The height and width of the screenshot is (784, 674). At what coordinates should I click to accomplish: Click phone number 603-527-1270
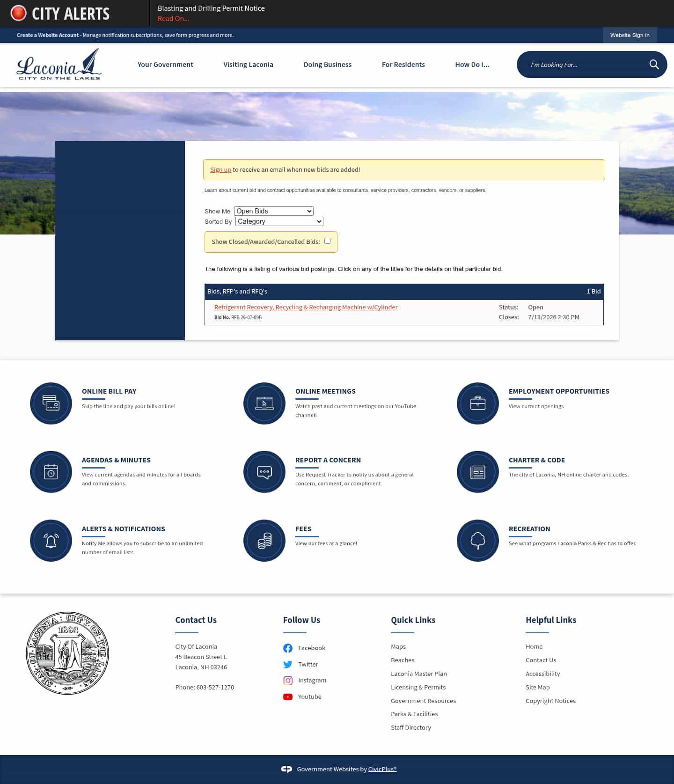click(215, 688)
